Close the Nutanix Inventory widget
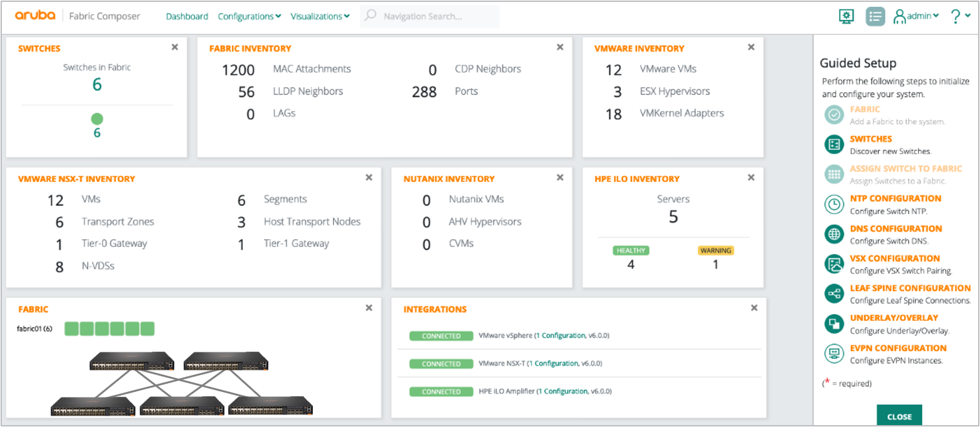This screenshot has width=980, height=427. (560, 177)
